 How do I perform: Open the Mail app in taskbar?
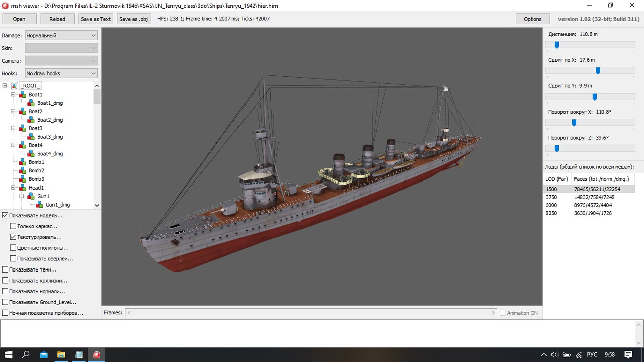pyautogui.click(x=44, y=354)
